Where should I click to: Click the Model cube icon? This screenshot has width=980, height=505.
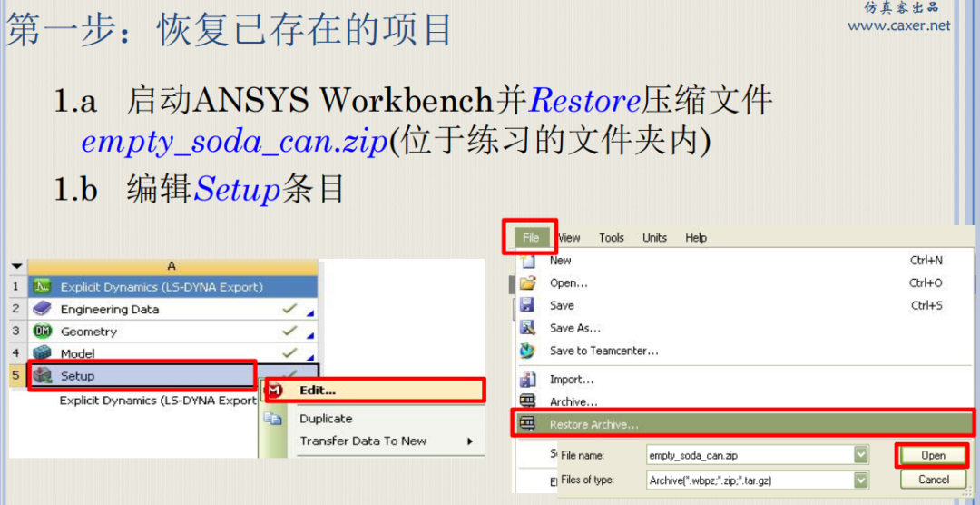[x=42, y=353]
